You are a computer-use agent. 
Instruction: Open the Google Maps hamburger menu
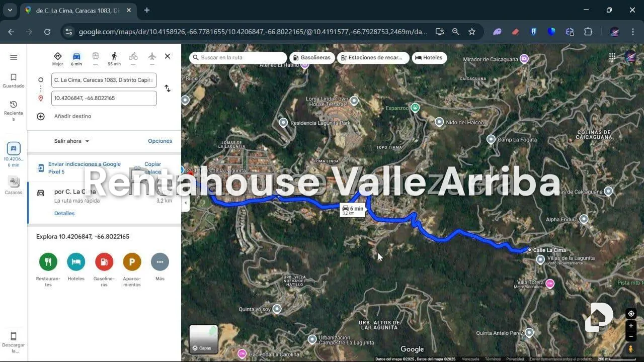coord(14,57)
